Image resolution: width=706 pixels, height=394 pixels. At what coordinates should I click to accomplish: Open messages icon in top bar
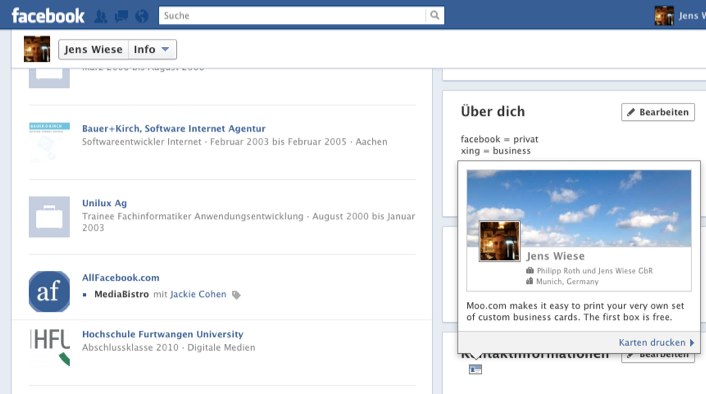point(121,16)
